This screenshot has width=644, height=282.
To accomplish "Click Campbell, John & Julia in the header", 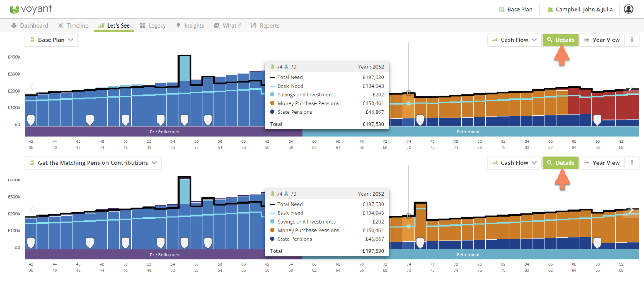I will coord(583,9).
